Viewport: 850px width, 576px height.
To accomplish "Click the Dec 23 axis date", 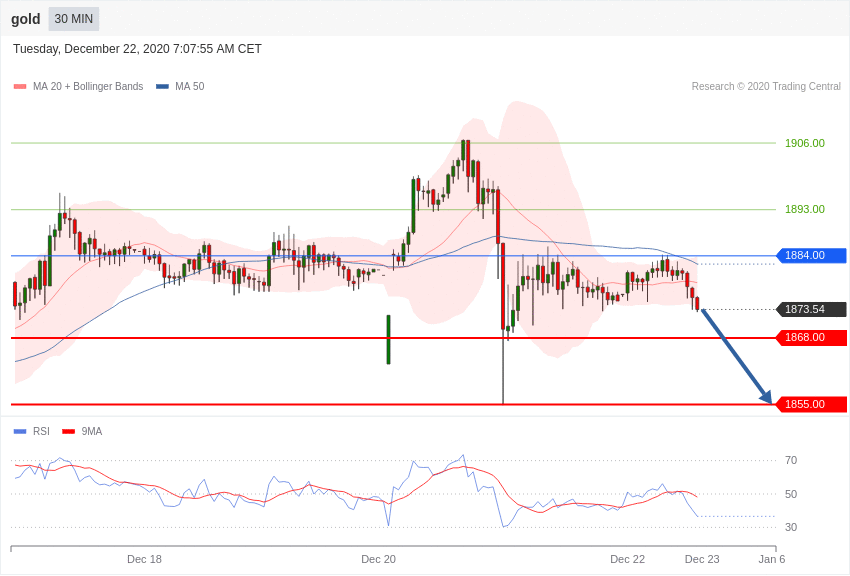I will (702, 559).
